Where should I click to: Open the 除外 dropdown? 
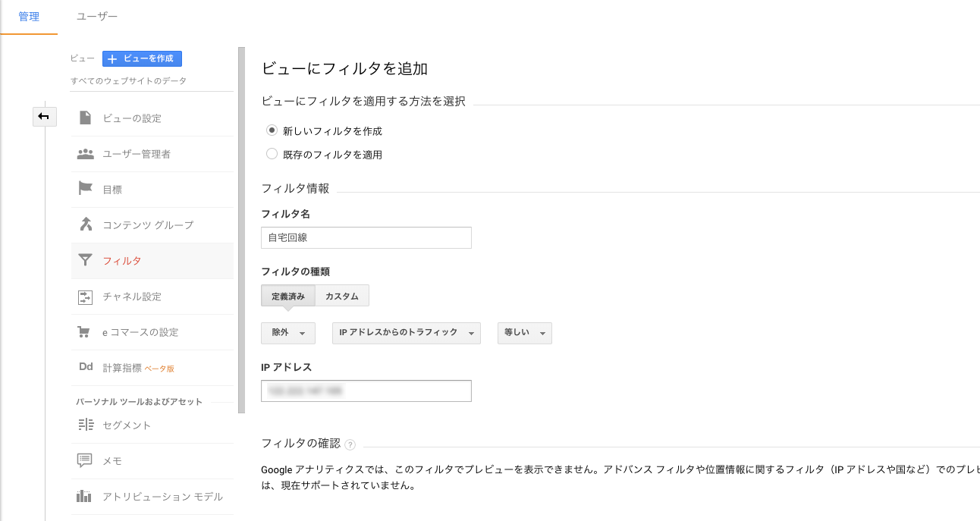[x=287, y=333]
